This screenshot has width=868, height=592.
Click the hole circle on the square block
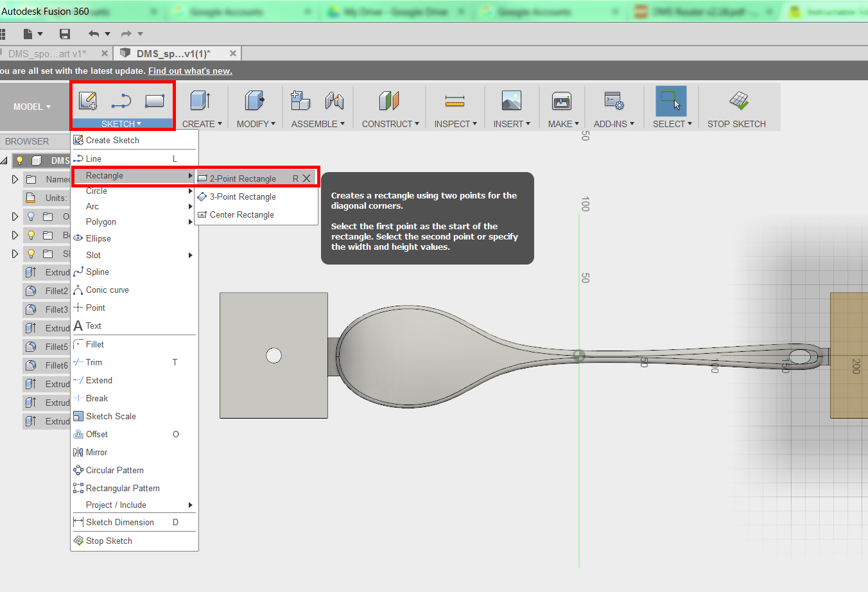tap(273, 355)
